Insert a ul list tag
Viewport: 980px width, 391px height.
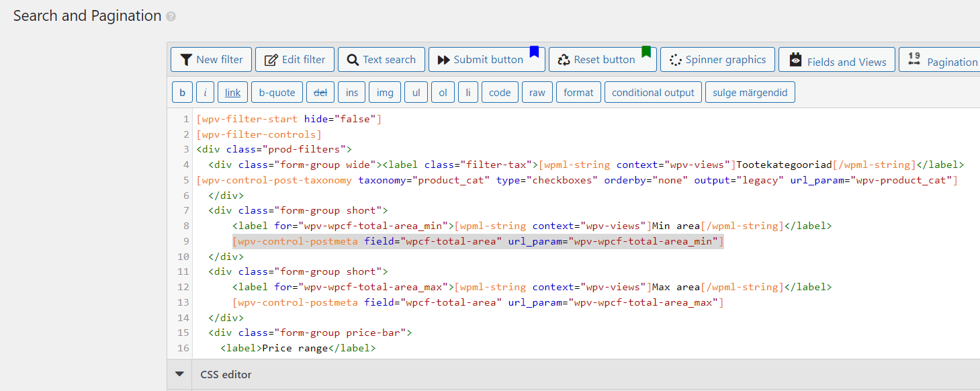pyautogui.click(x=416, y=93)
